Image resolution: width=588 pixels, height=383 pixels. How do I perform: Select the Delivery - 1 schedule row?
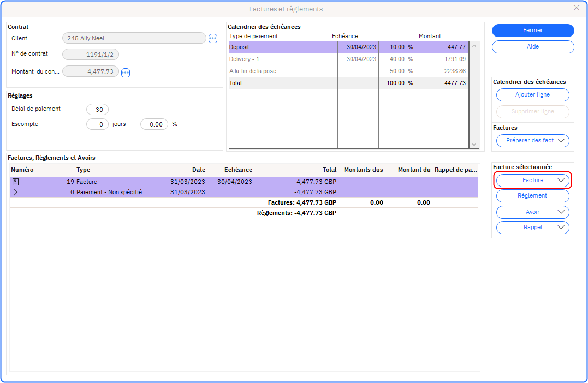[282, 59]
